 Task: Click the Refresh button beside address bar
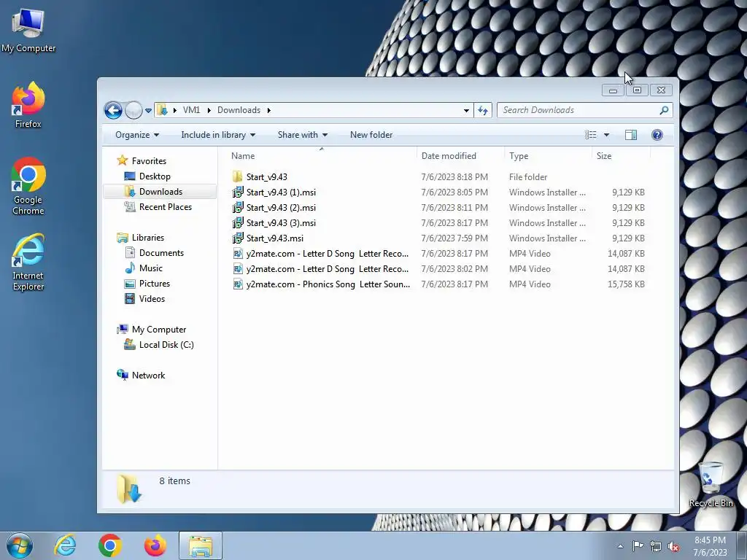pyautogui.click(x=483, y=111)
